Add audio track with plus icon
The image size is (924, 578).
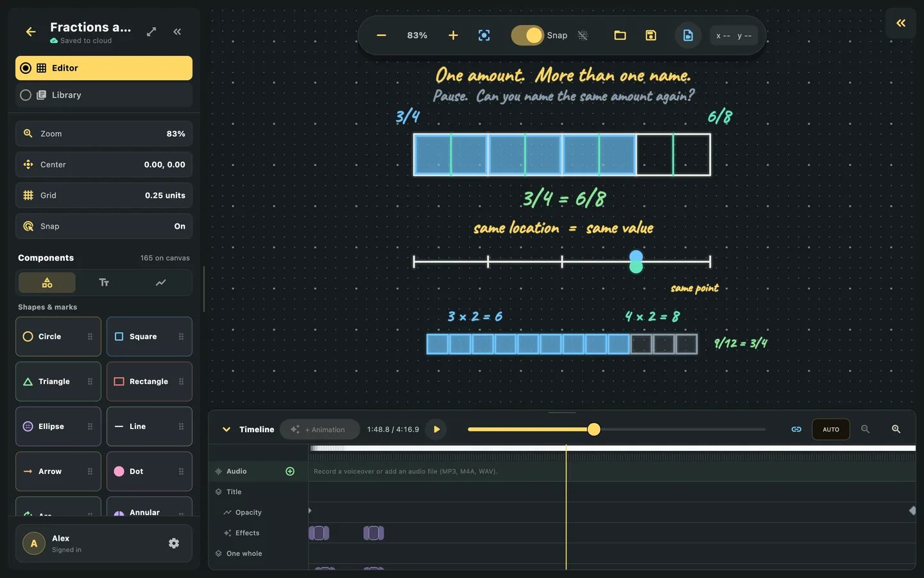(290, 471)
